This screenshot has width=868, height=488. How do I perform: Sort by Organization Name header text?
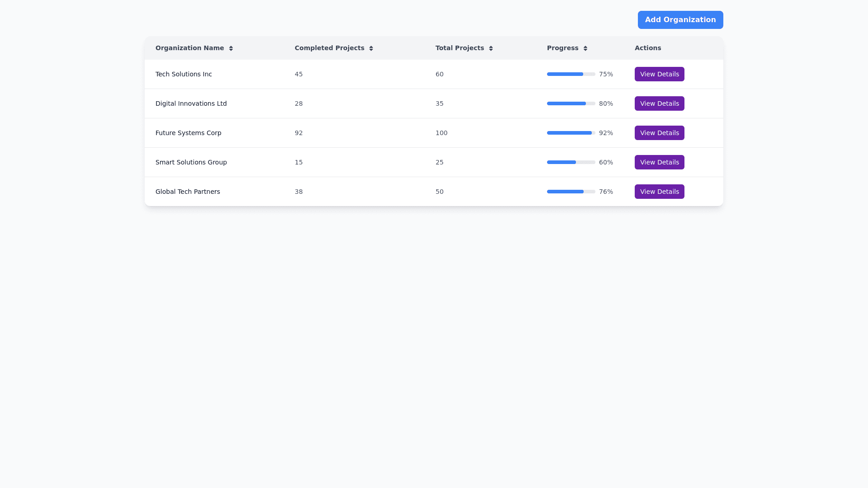pyautogui.click(x=189, y=48)
